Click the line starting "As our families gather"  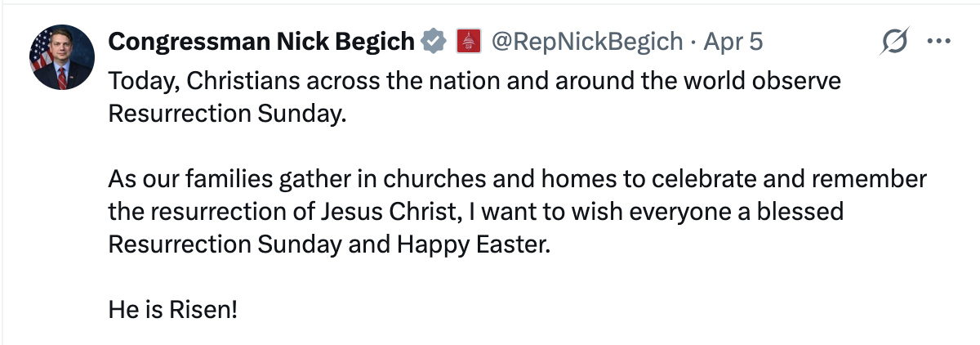point(517,179)
